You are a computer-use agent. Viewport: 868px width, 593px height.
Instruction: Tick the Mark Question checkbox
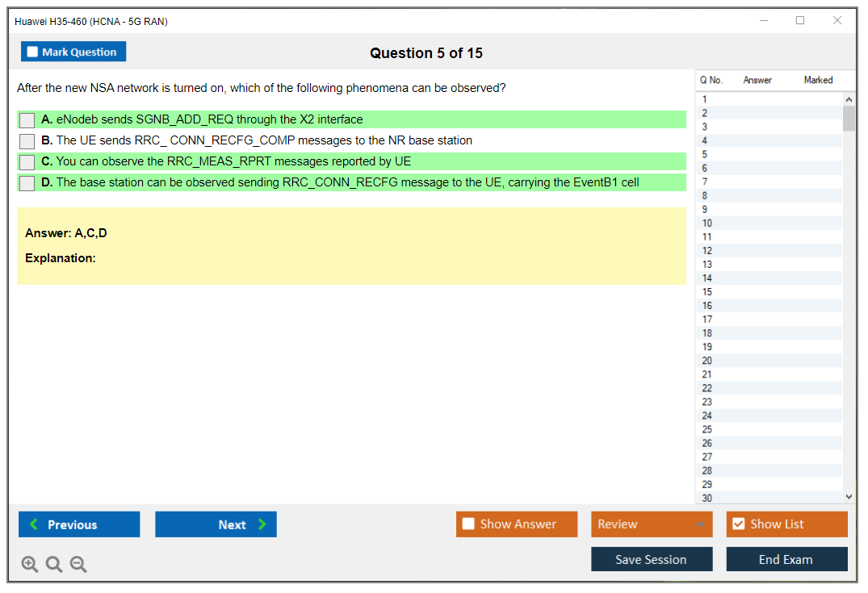point(33,52)
